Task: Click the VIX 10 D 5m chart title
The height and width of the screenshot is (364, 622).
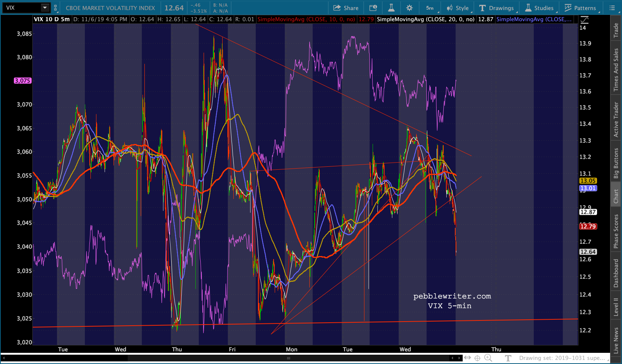Action: 52,19
